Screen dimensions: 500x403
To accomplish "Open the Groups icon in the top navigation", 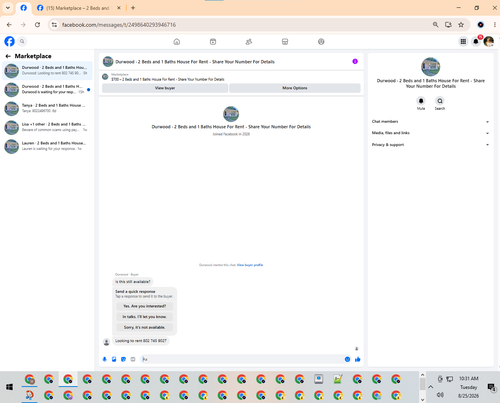I will (x=321, y=42).
